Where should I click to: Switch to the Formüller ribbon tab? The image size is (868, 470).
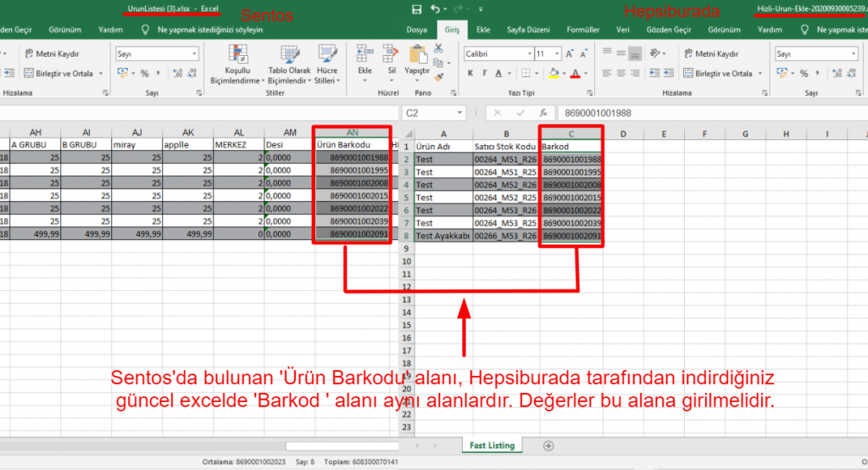click(582, 29)
